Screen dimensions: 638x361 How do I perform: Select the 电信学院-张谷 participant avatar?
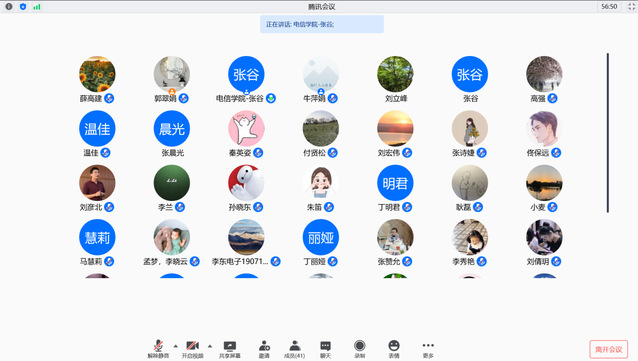tap(246, 74)
